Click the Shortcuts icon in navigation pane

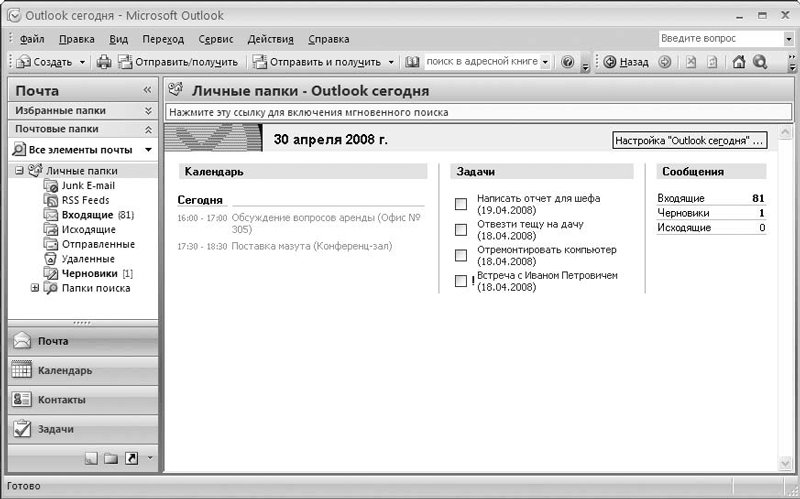tap(131, 458)
